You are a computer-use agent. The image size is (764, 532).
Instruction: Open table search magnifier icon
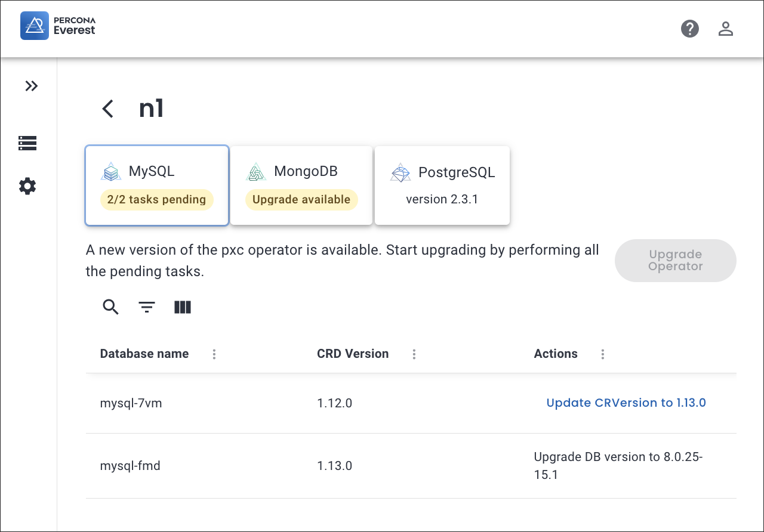pyautogui.click(x=111, y=307)
